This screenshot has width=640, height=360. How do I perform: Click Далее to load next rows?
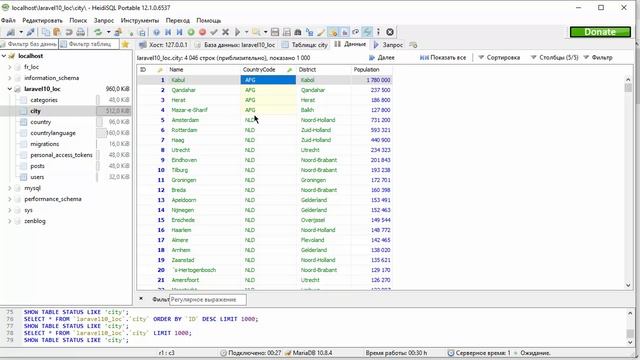pos(382,58)
